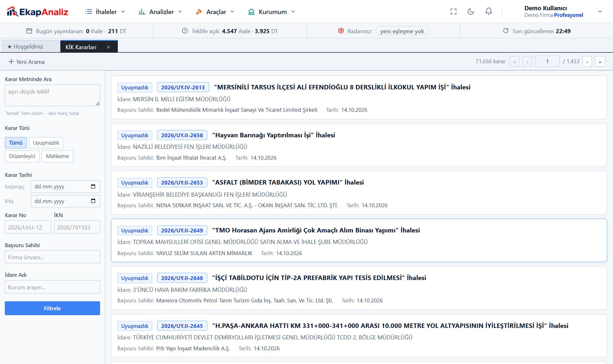Select Düzenleyici decision type filter
The width and height of the screenshot is (613, 364).
(22, 156)
